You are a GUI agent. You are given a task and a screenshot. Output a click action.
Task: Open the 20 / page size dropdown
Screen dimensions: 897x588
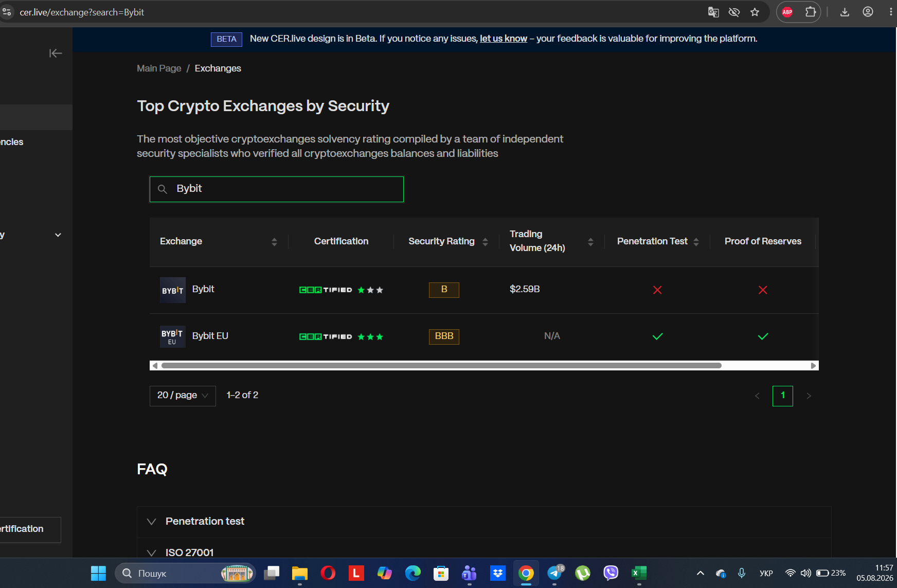click(x=183, y=396)
